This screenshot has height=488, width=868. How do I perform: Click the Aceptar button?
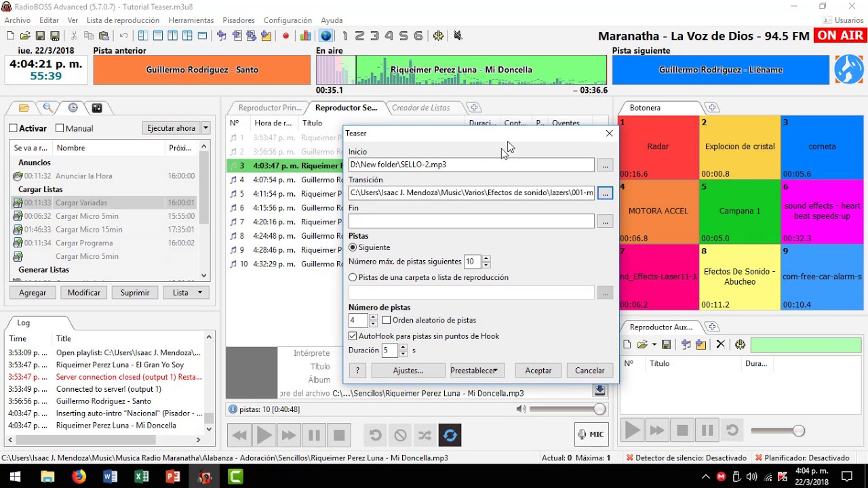538,370
